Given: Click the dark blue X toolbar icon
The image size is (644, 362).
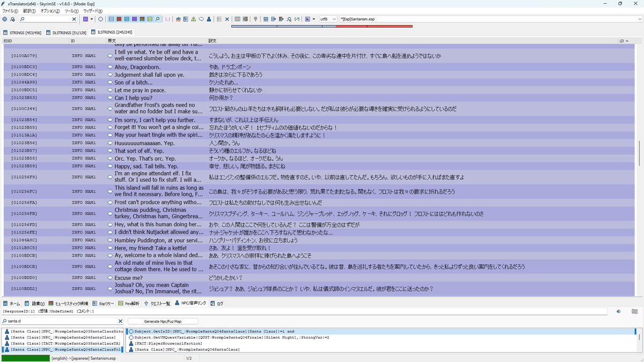Looking at the screenshot, I should tap(227, 19).
